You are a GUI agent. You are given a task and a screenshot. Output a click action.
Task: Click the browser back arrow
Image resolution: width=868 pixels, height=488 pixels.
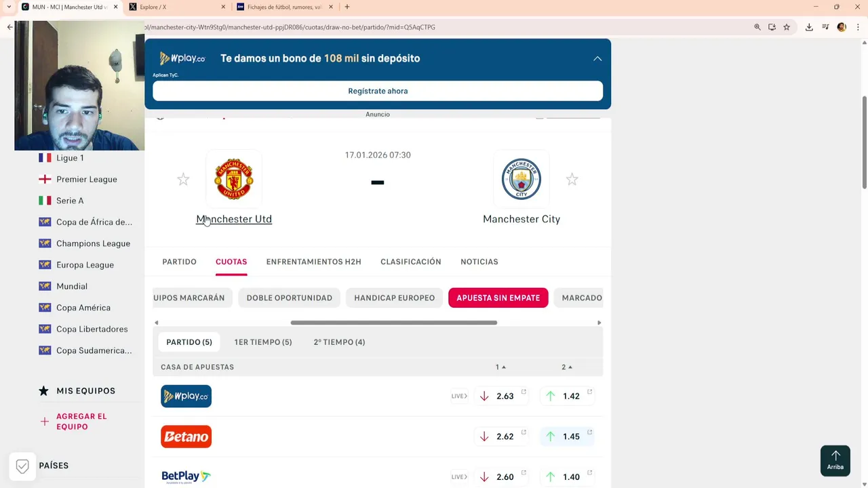coord(9,27)
